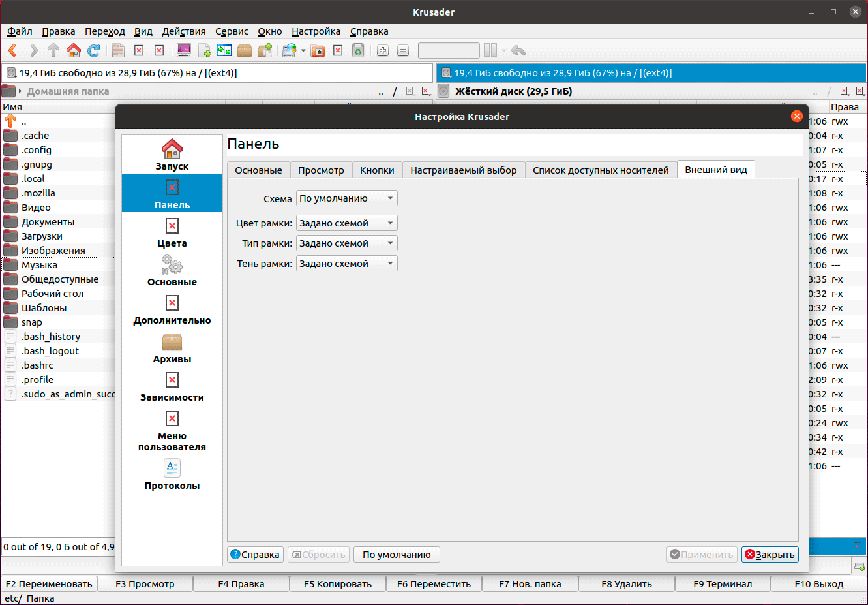This screenshot has height=605, width=868.
Task: Open the Основные section with gears icon
Action: point(172,271)
